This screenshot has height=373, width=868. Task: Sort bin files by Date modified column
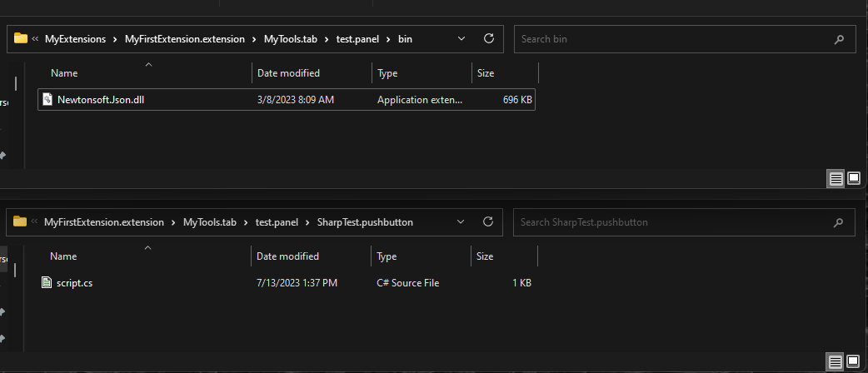coord(288,73)
